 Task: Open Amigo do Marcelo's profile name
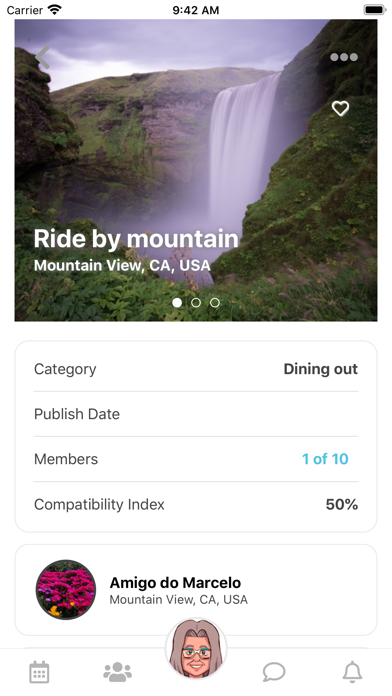[175, 582]
